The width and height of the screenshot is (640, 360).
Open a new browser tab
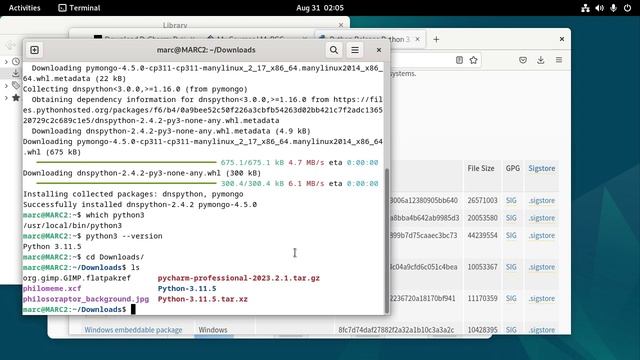point(436,39)
